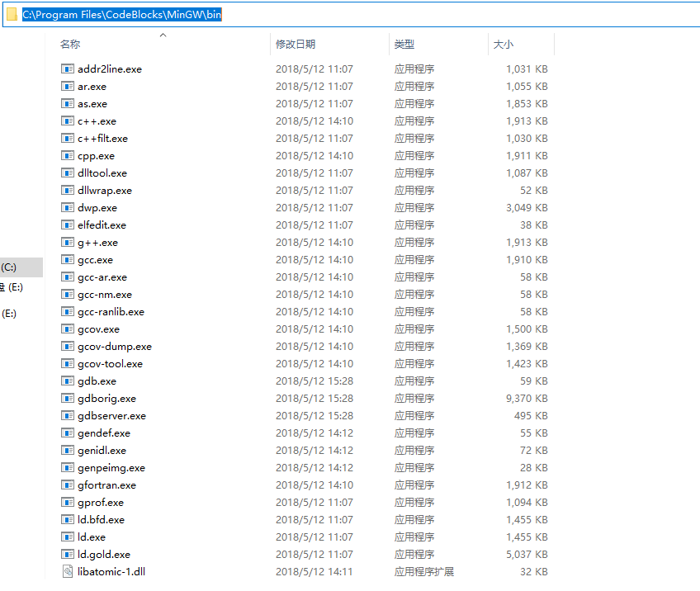Click the gdb.exe file icon
700x591 pixels.
68,381
